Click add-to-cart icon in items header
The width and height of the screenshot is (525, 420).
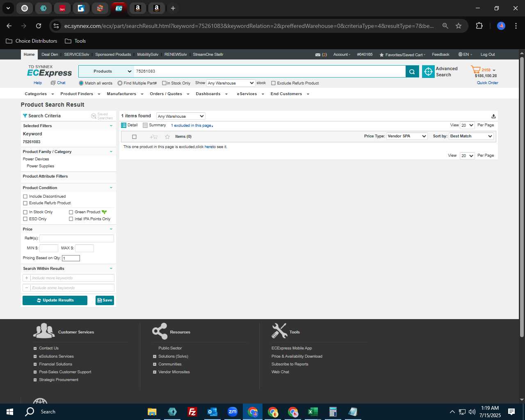click(154, 137)
